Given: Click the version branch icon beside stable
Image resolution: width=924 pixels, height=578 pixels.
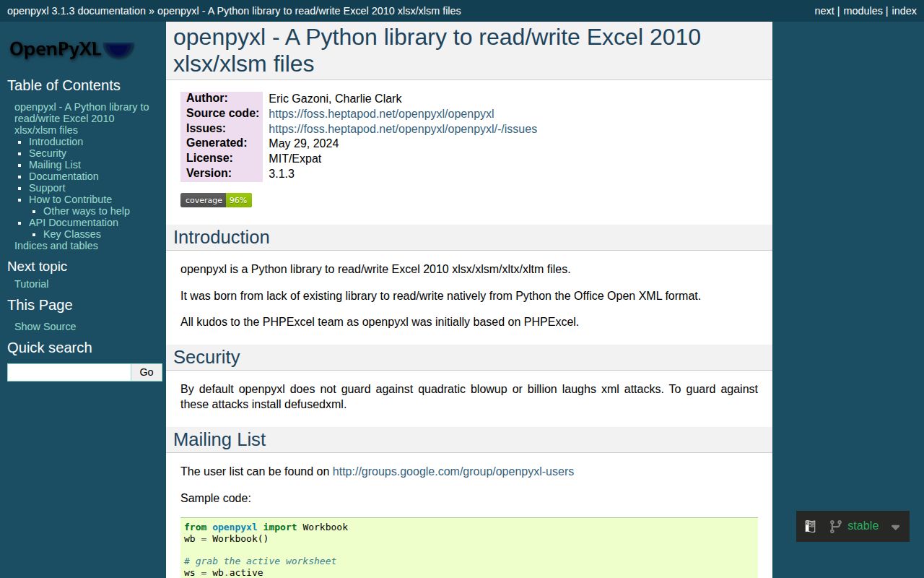Looking at the screenshot, I should click(x=835, y=527).
